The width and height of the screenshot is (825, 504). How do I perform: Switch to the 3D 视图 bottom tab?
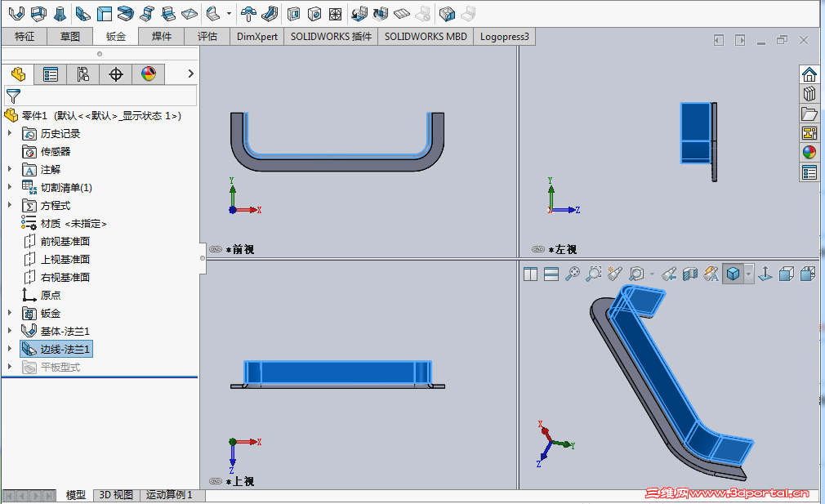pyautogui.click(x=116, y=495)
